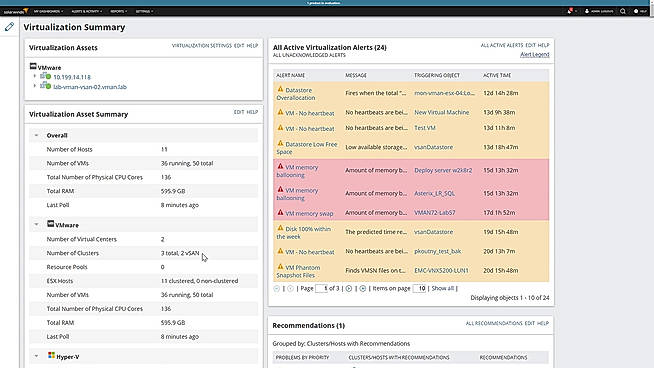Image resolution: width=654 pixels, height=368 pixels.
Task: Open the lab-vman-vsan-02.vman.lab link
Action: 90,87
